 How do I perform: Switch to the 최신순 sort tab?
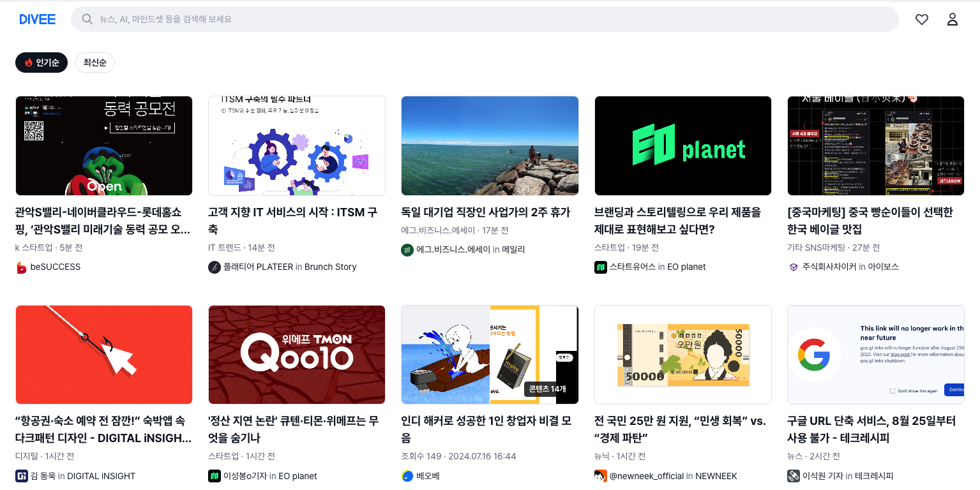(95, 63)
